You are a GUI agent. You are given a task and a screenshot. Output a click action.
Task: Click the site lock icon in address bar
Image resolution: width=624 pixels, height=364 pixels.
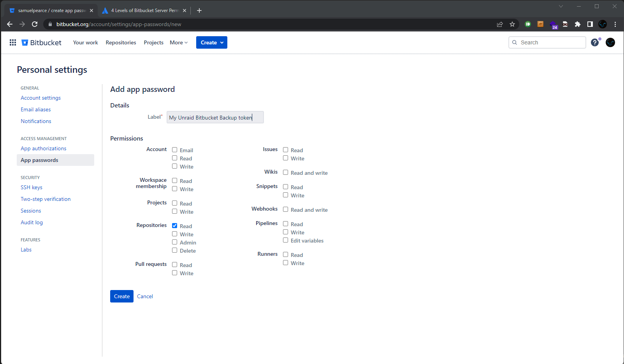(50, 24)
